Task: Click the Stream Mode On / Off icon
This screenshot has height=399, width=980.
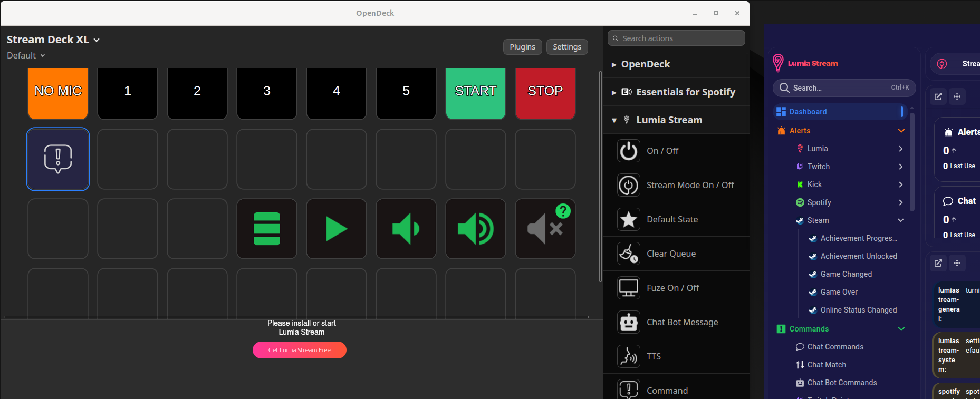Action: click(629, 185)
